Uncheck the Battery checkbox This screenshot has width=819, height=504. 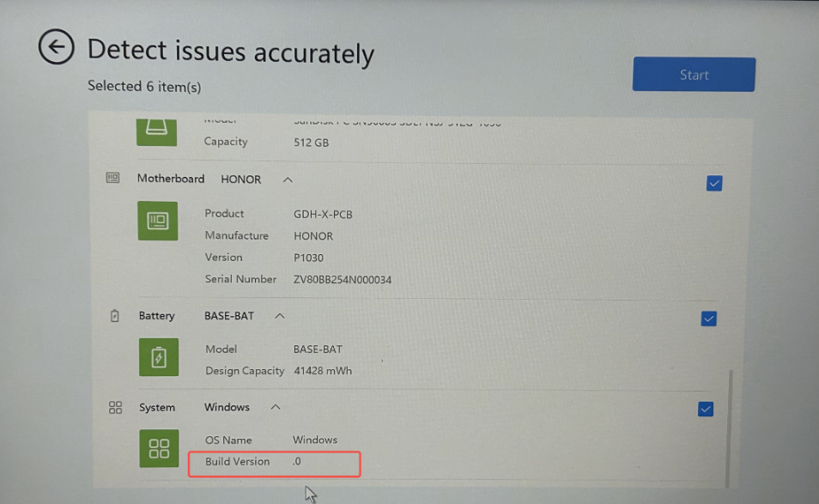click(x=709, y=319)
